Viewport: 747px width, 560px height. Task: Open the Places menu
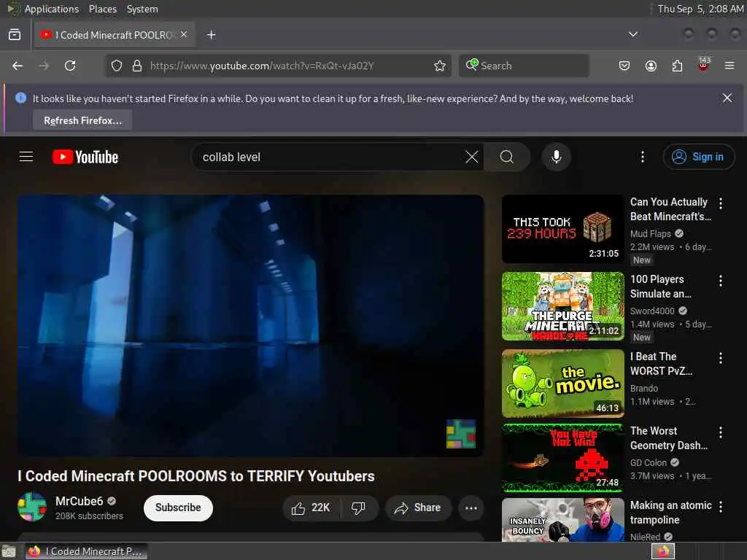pyautogui.click(x=102, y=9)
